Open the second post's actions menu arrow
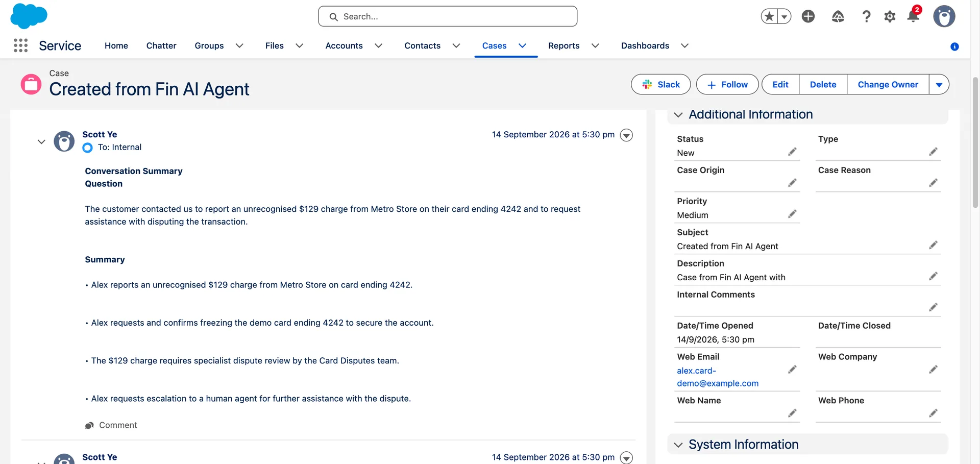 626,457
